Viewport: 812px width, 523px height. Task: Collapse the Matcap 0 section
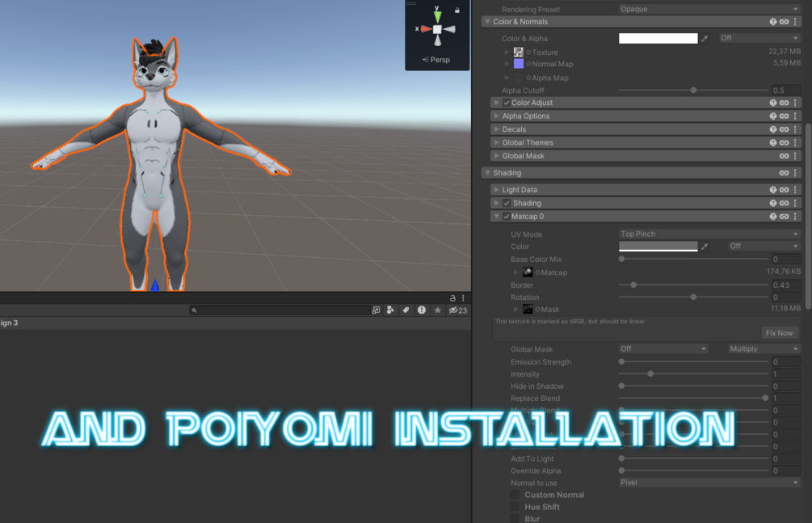[497, 216]
